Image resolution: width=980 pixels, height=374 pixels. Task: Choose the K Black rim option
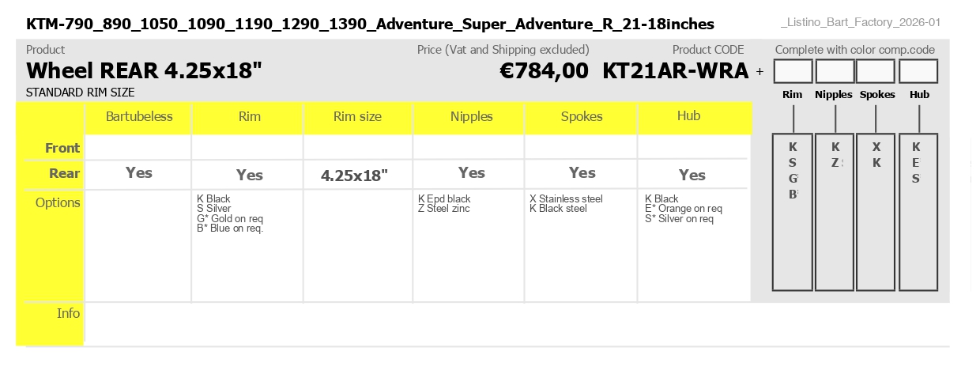[x=213, y=198]
